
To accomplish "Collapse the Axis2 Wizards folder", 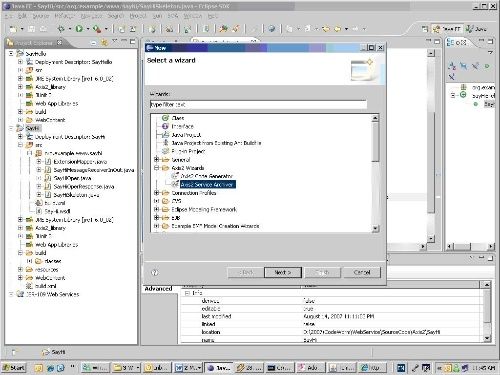I will point(156,168).
